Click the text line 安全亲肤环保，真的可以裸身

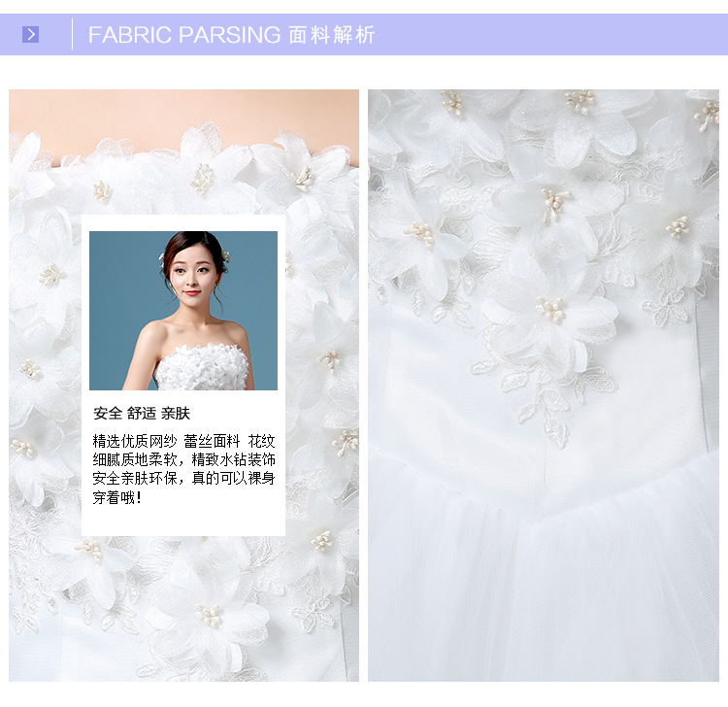[x=183, y=478]
